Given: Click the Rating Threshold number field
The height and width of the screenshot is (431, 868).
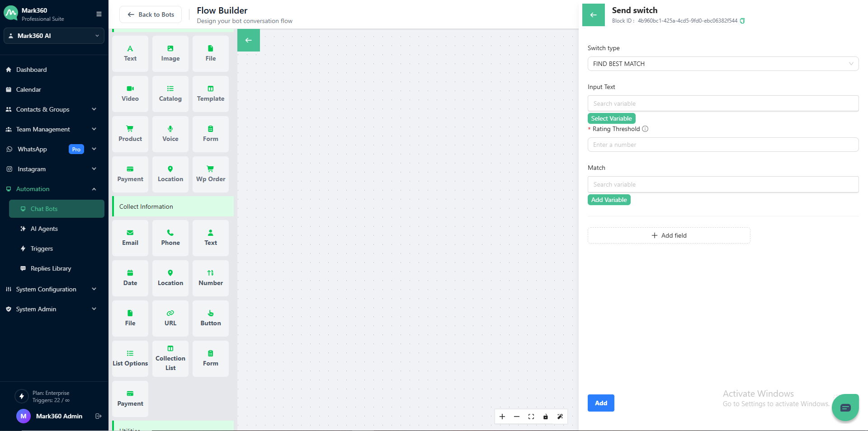Looking at the screenshot, I should [722, 144].
